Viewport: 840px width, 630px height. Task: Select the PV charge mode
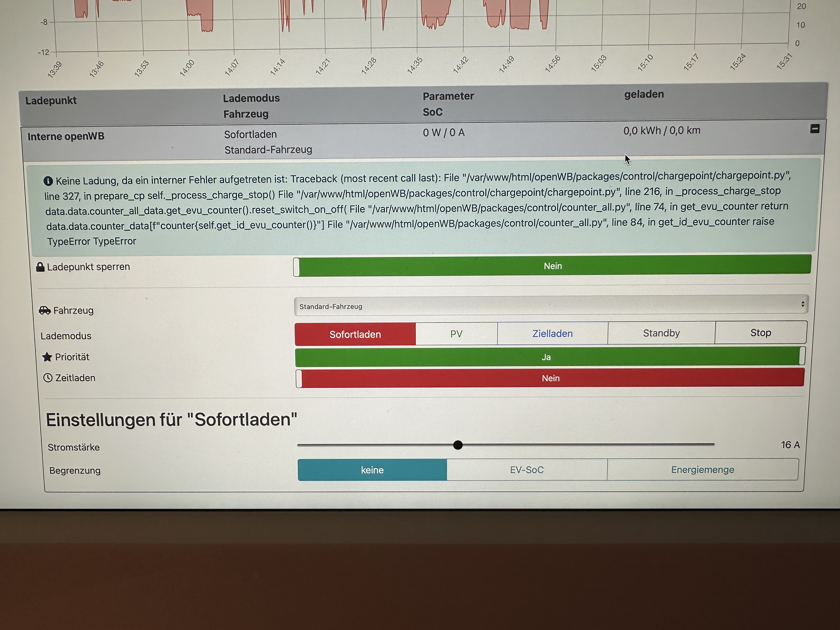point(456,334)
